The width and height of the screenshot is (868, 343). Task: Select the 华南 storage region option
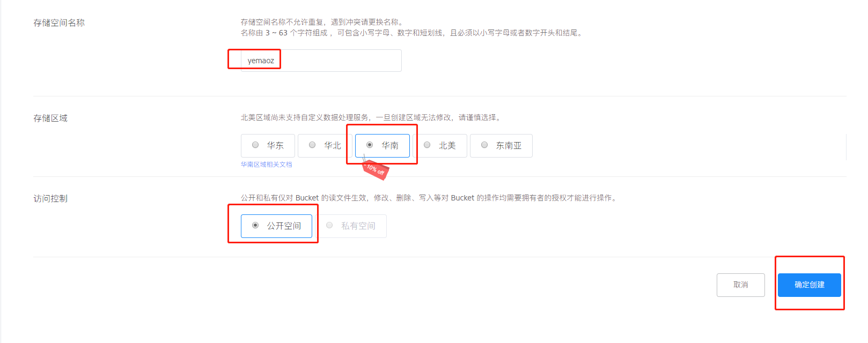click(382, 145)
